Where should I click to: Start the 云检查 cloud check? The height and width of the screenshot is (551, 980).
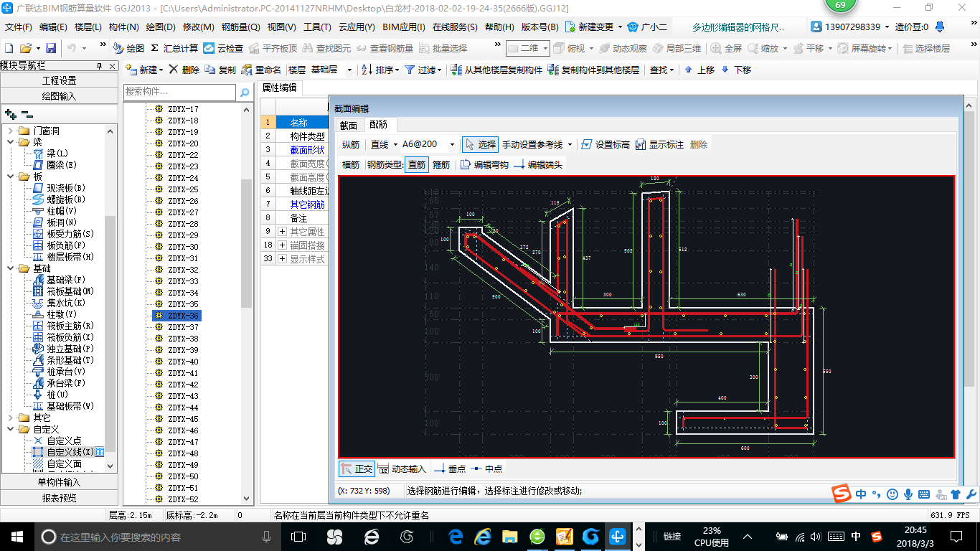tap(223, 48)
